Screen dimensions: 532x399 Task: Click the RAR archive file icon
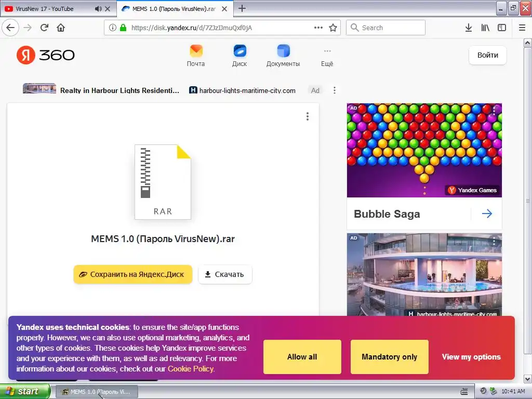coord(163,182)
